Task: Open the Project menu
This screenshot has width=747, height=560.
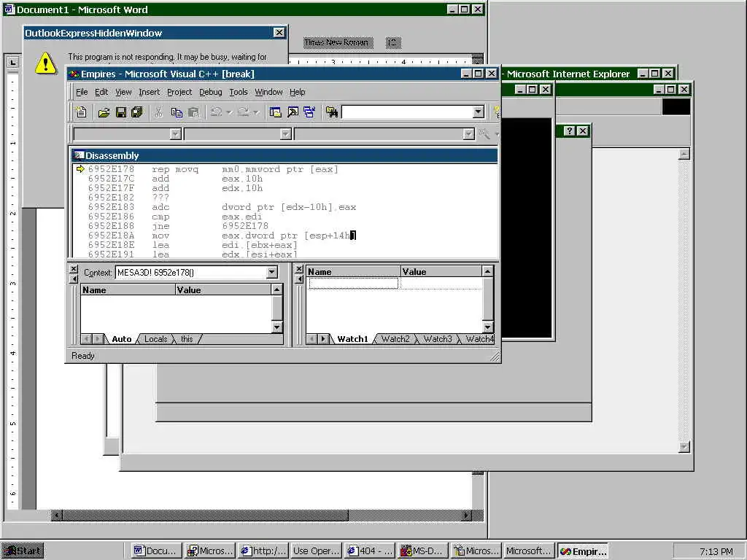Action: (x=179, y=92)
